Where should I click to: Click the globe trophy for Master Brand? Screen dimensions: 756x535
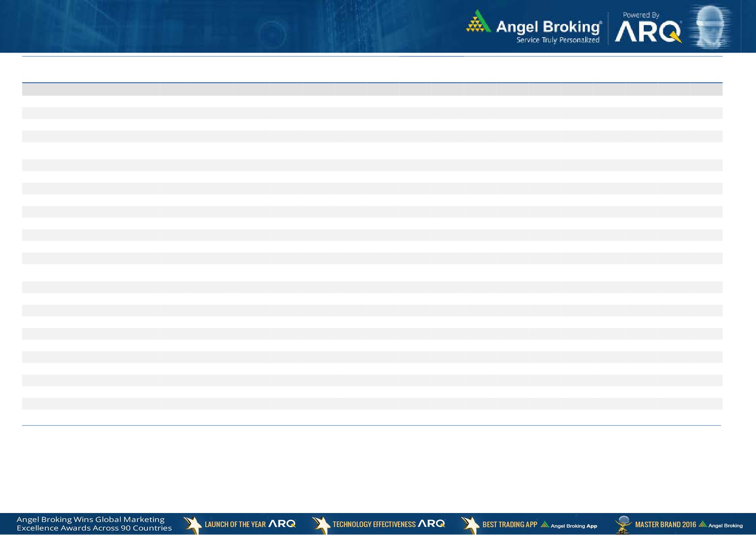point(623,524)
